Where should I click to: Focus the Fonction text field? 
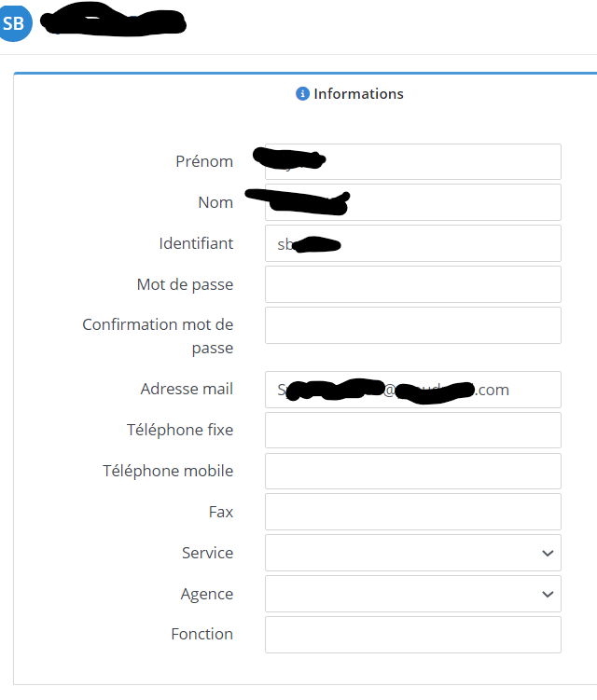[413, 635]
